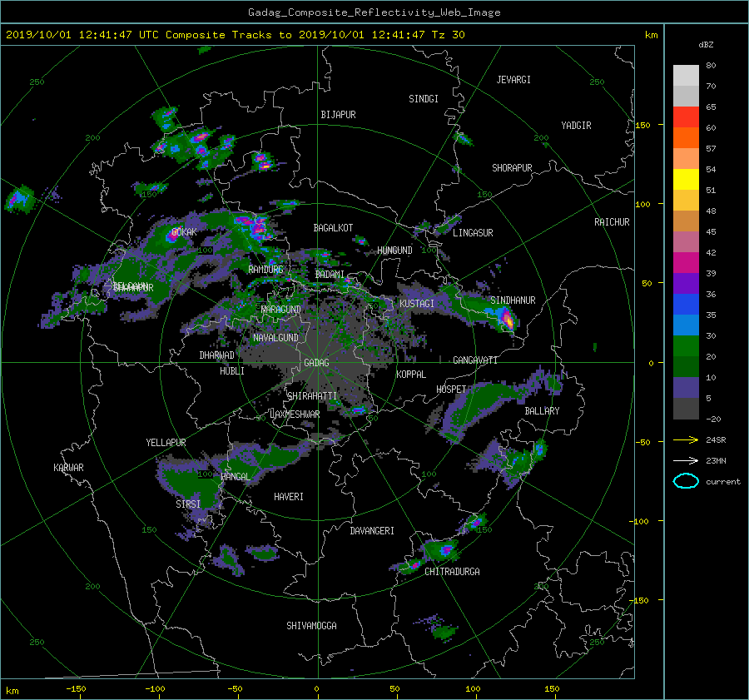Click the 'dBZ' legend heading

706,45
